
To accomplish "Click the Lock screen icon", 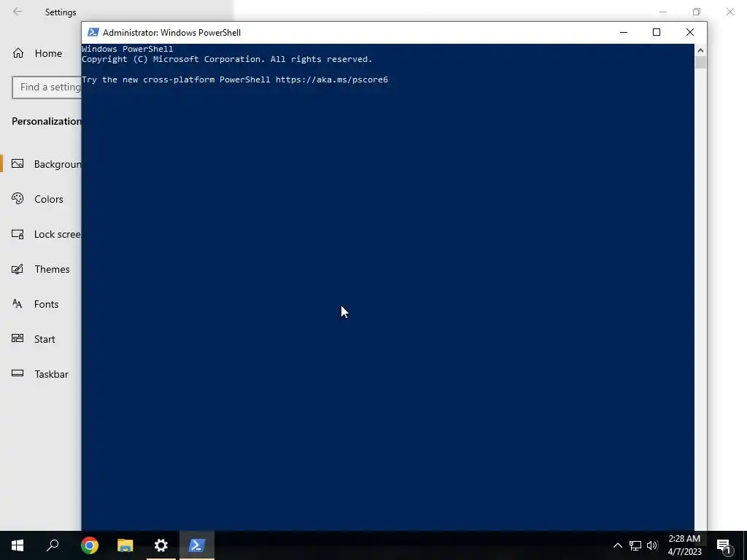I will (18, 234).
